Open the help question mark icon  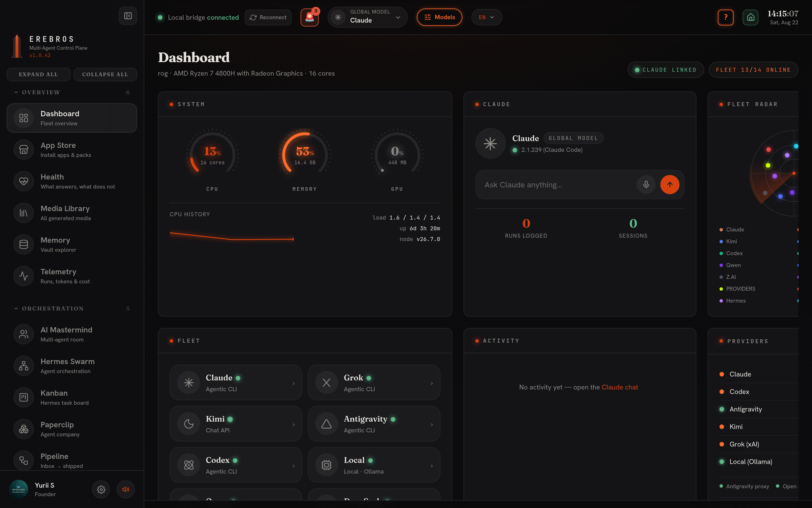click(725, 17)
